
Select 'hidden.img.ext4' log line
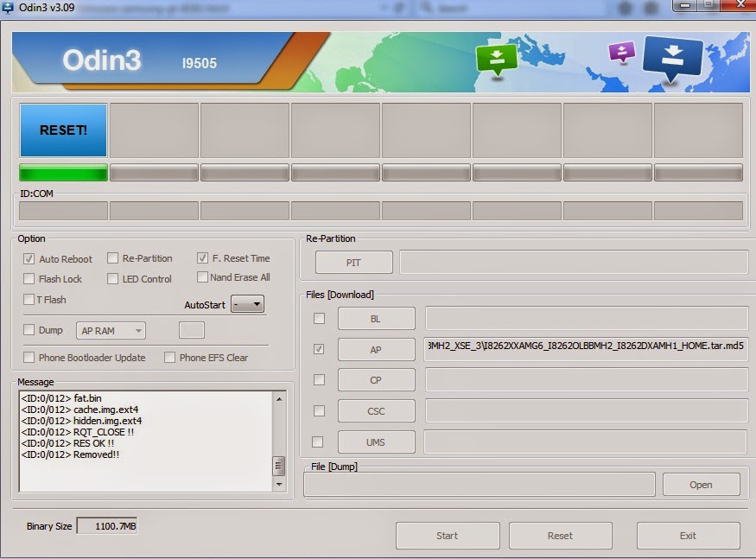coord(81,421)
